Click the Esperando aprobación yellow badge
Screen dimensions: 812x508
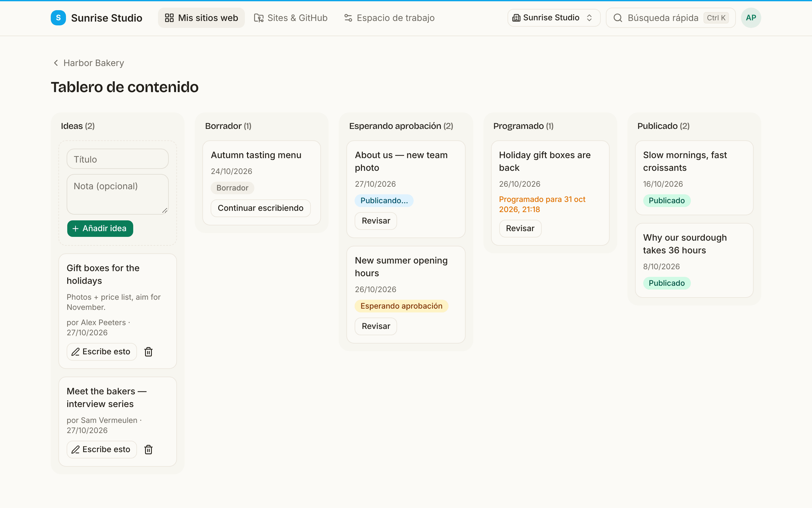tap(401, 306)
